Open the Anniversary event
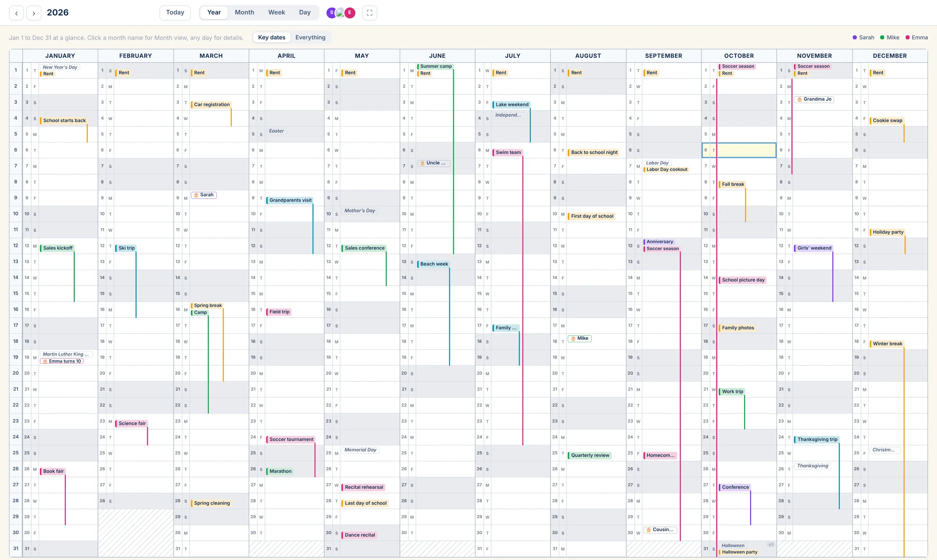Screen dimensions: 937x560 point(659,242)
